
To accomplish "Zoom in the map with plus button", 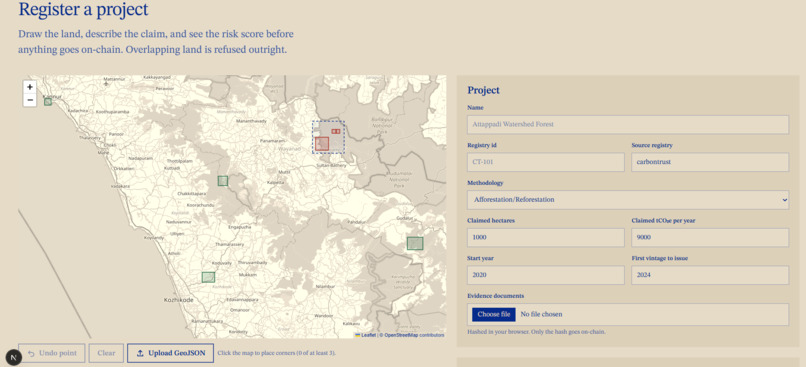I will click(x=30, y=87).
